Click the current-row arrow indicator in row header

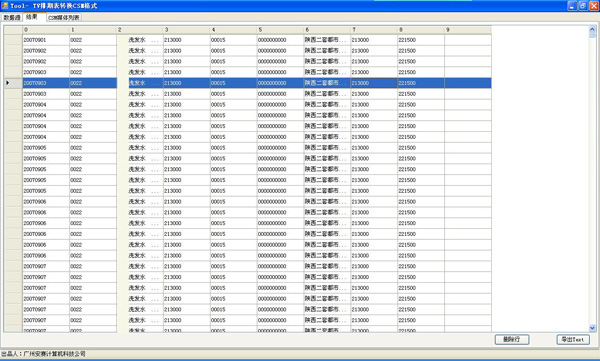[8, 83]
